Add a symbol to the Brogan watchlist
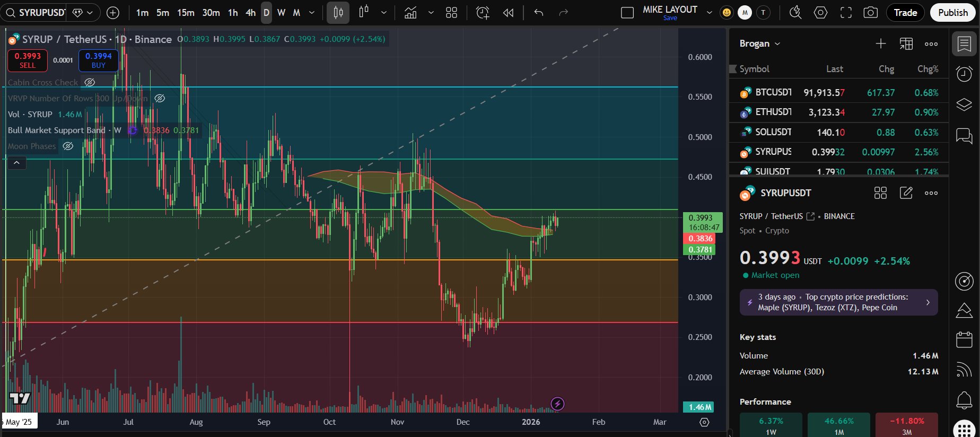This screenshot has width=980, height=437. 881,44
